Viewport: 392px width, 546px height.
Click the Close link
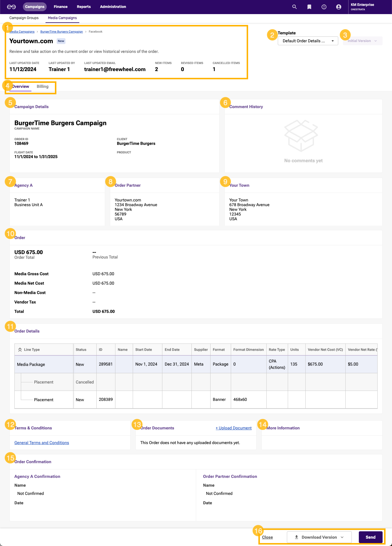[267, 537]
